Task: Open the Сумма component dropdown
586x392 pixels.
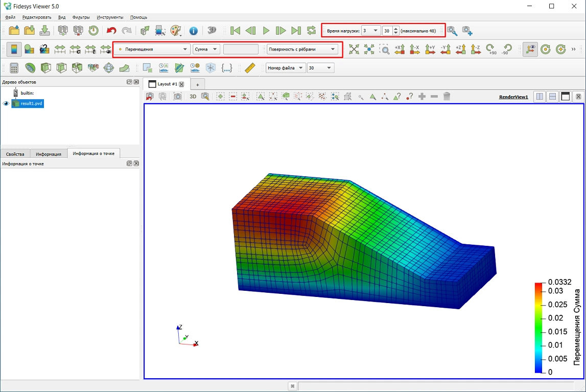Action: (206, 49)
